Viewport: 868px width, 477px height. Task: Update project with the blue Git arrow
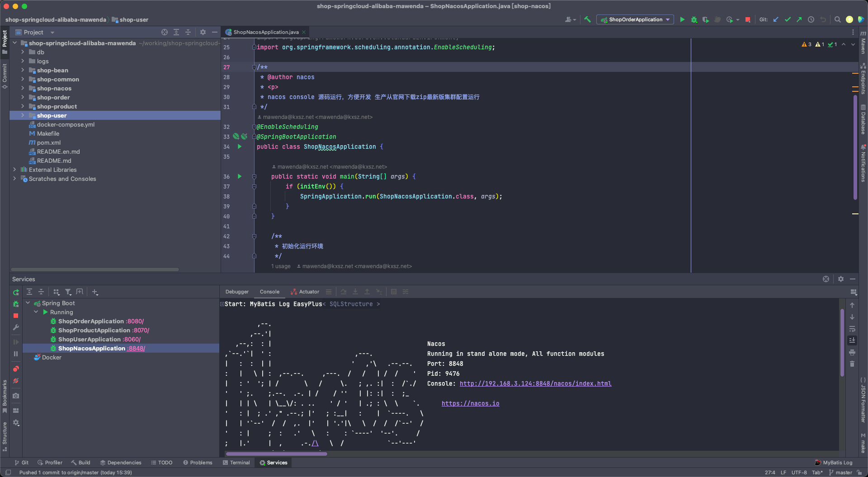(x=776, y=19)
